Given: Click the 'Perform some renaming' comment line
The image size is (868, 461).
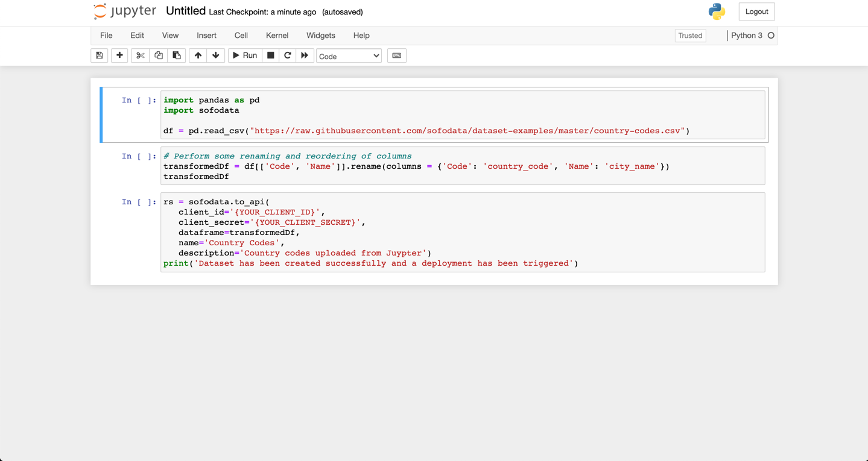Looking at the screenshot, I should pyautogui.click(x=288, y=156).
